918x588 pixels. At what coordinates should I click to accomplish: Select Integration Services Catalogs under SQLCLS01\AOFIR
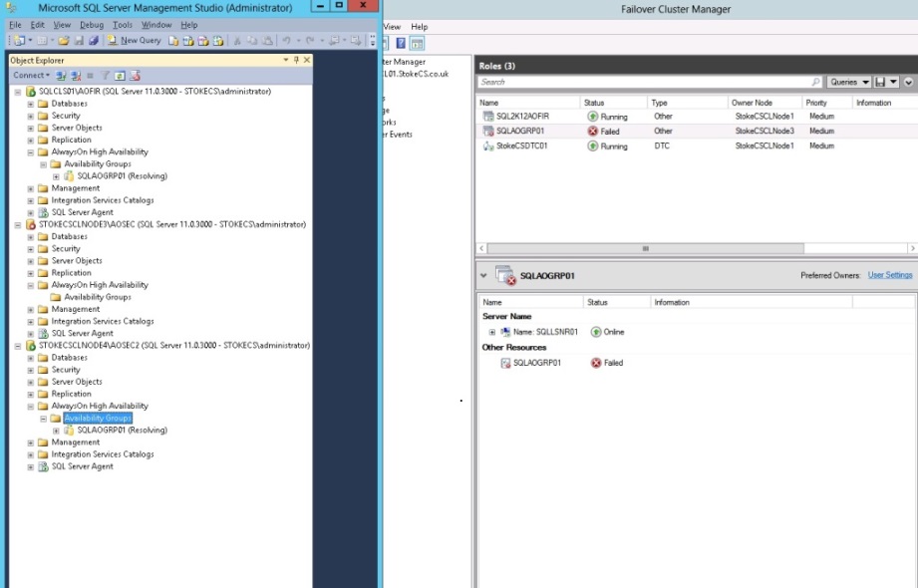tap(103, 200)
